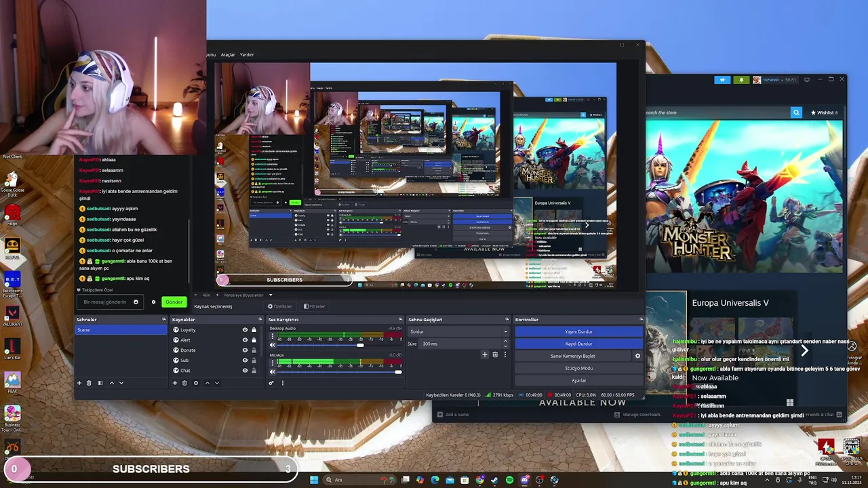
Task: Add a new scene in Sahneler panel
Action: click(79, 383)
